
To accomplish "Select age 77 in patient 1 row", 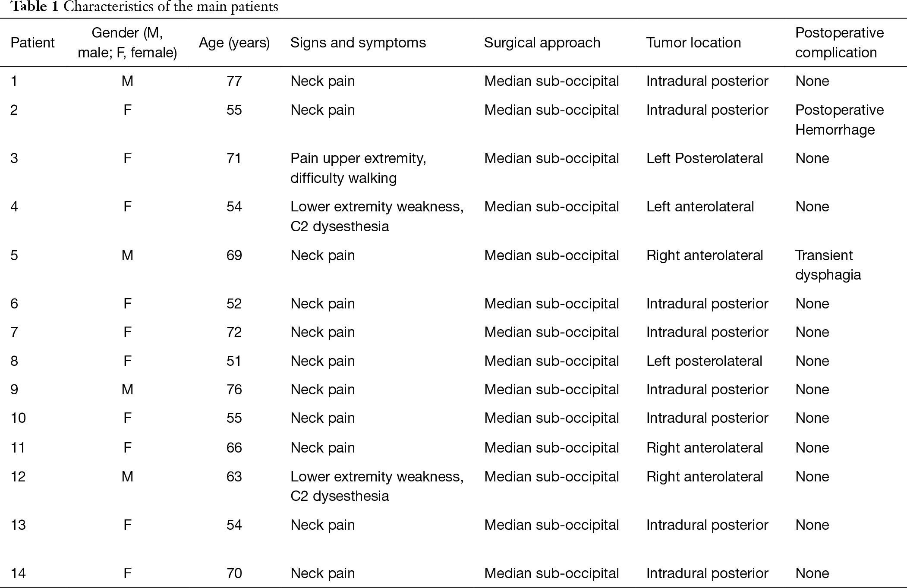I will [x=234, y=81].
